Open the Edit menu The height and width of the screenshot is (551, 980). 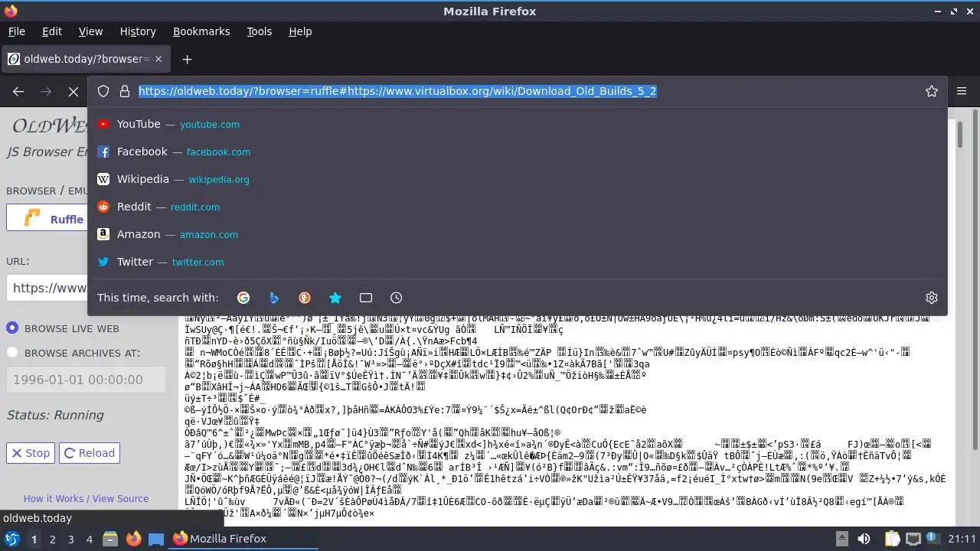52,31
